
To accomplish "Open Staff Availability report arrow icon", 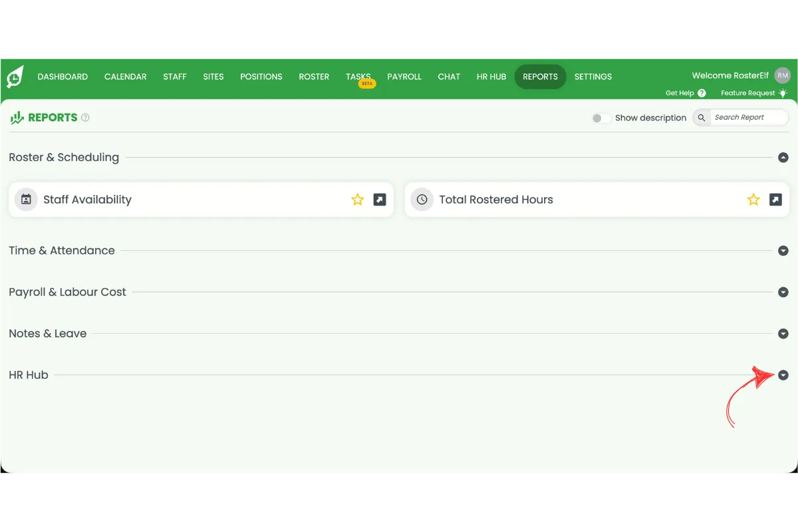I will coord(380,199).
